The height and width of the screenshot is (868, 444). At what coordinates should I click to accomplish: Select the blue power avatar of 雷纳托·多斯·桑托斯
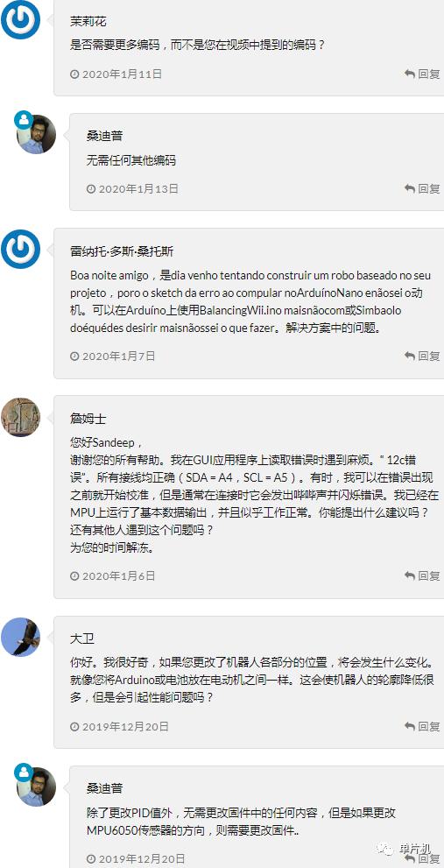coord(20,250)
